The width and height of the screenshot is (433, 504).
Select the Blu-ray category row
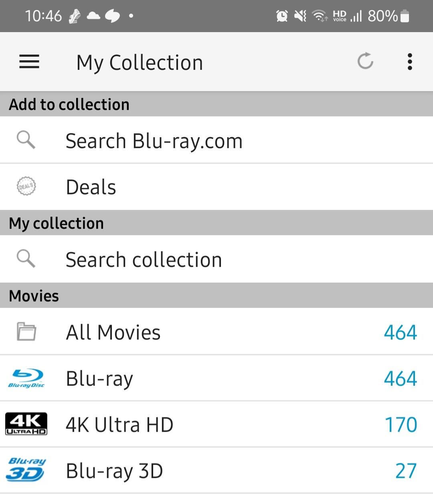click(x=216, y=378)
